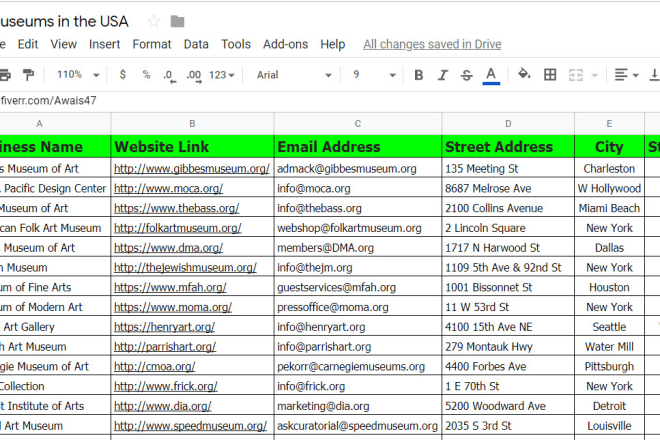Select the Paint format roller tool
660x440 pixels.
click(x=29, y=75)
